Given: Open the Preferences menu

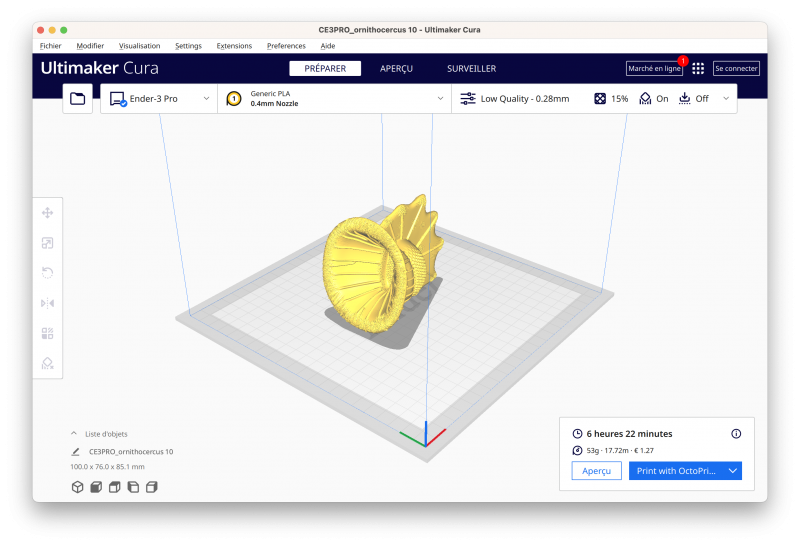Looking at the screenshot, I should pos(286,46).
